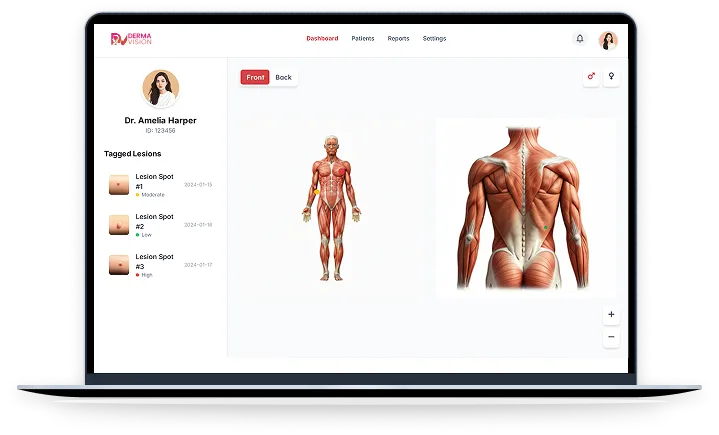The image size is (719, 435).
Task: Open the Dashboard tab
Action: pyautogui.click(x=322, y=39)
